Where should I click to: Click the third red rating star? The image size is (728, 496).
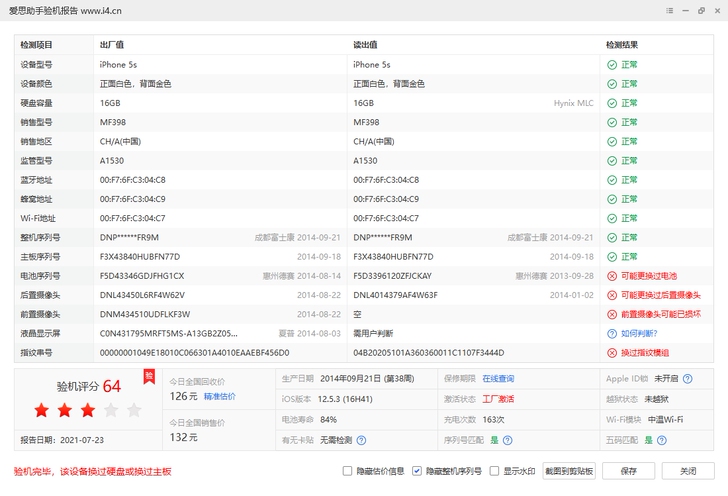(x=88, y=410)
